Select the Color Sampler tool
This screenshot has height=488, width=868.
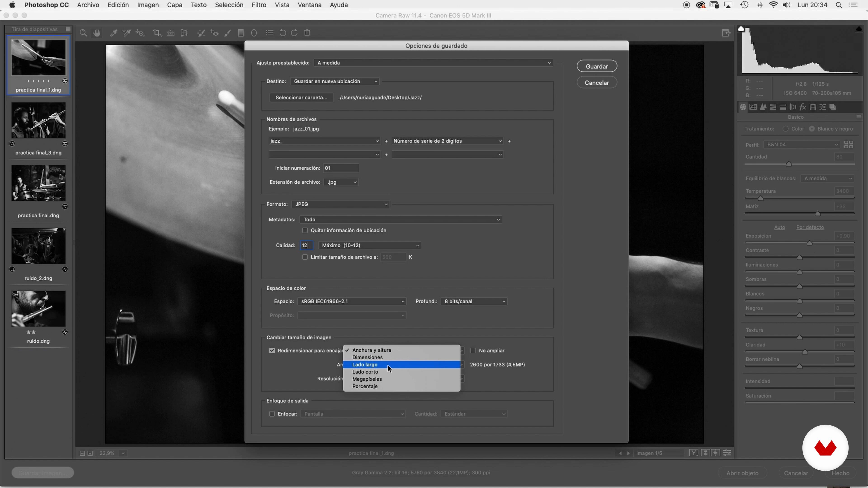pos(126,33)
